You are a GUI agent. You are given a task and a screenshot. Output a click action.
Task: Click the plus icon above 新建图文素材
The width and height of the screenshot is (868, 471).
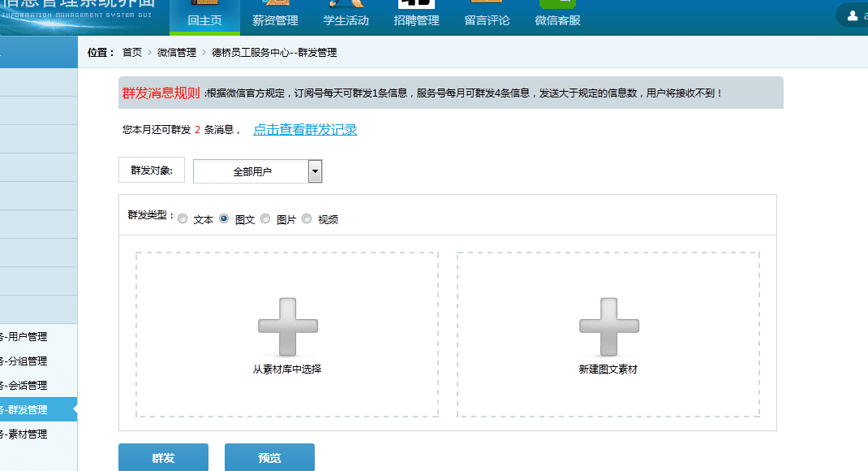pyautogui.click(x=609, y=326)
